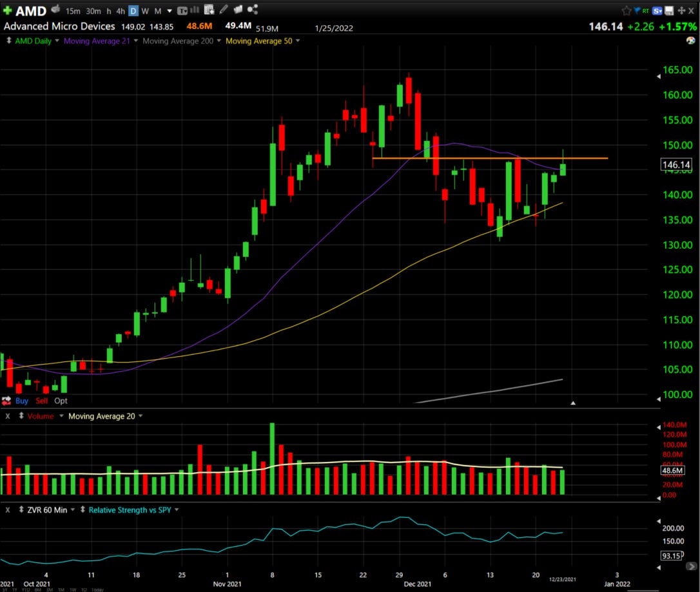This screenshot has height=592, width=700.
Task: Click the 1/25/2022 date text
Action: [x=333, y=28]
